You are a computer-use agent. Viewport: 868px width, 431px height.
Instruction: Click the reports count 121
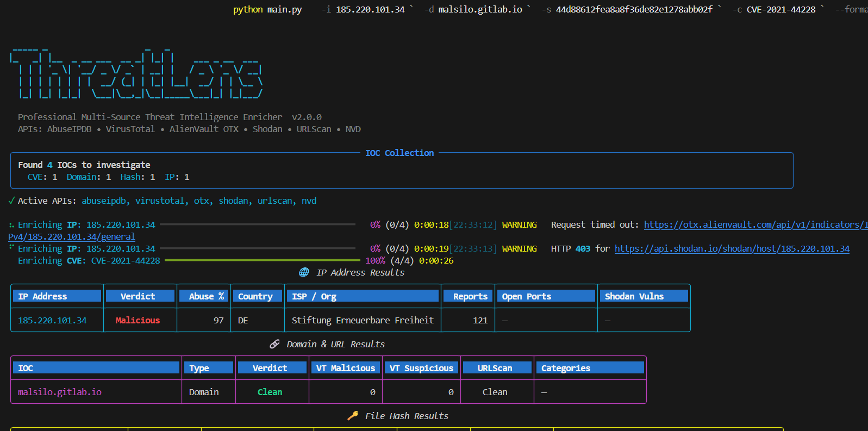(x=480, y=320)
